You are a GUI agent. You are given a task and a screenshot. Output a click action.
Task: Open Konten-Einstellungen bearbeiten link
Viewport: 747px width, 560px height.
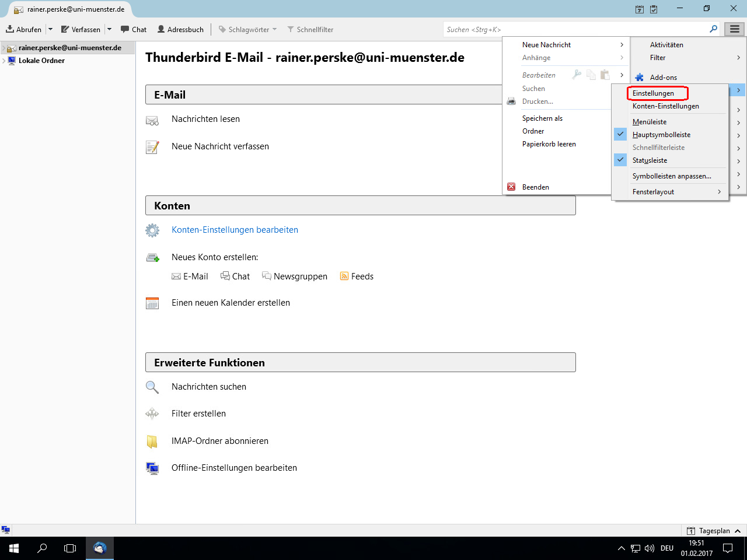pos(235,230)
